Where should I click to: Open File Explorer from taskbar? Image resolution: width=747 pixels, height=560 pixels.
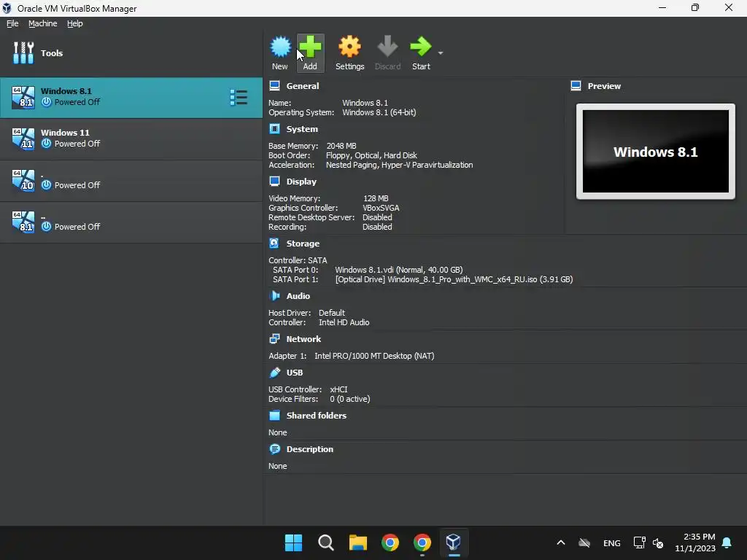(357, 542)
